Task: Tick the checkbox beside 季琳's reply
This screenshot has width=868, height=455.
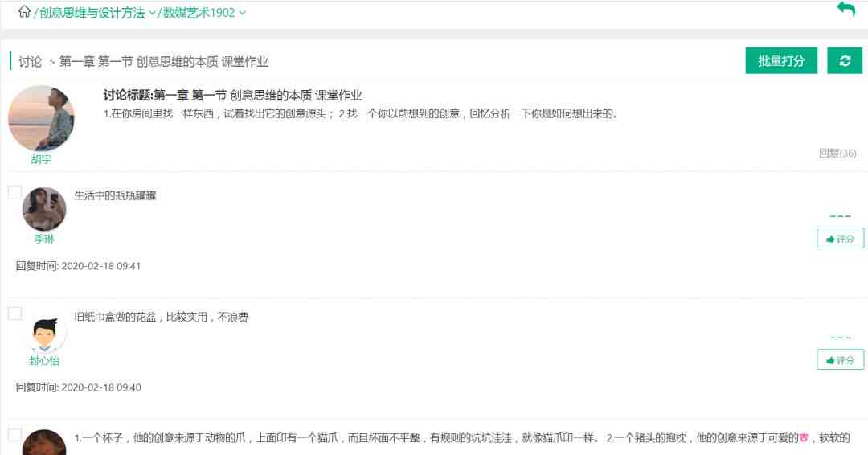Action: (15, 193)
